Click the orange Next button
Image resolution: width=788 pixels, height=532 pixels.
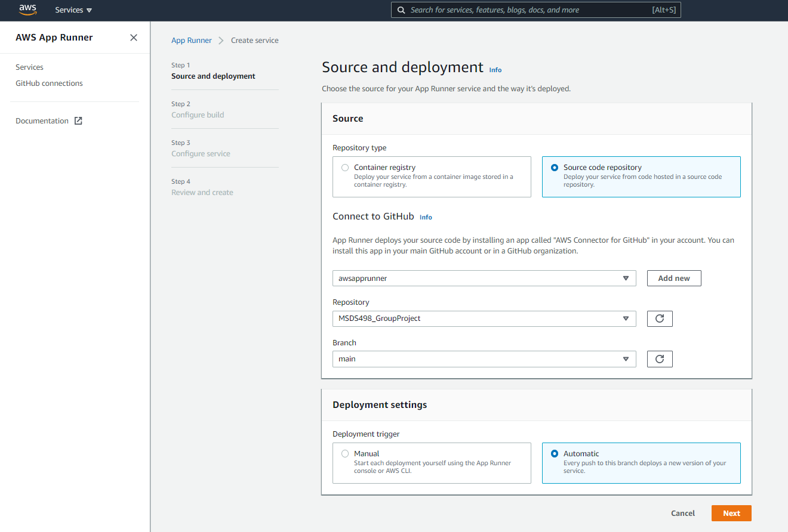pos(731,514)
